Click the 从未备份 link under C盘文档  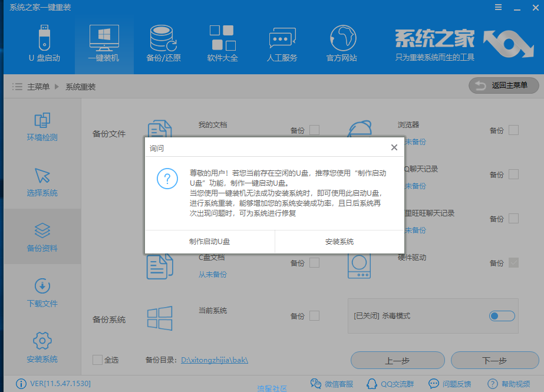pos(213,275)
